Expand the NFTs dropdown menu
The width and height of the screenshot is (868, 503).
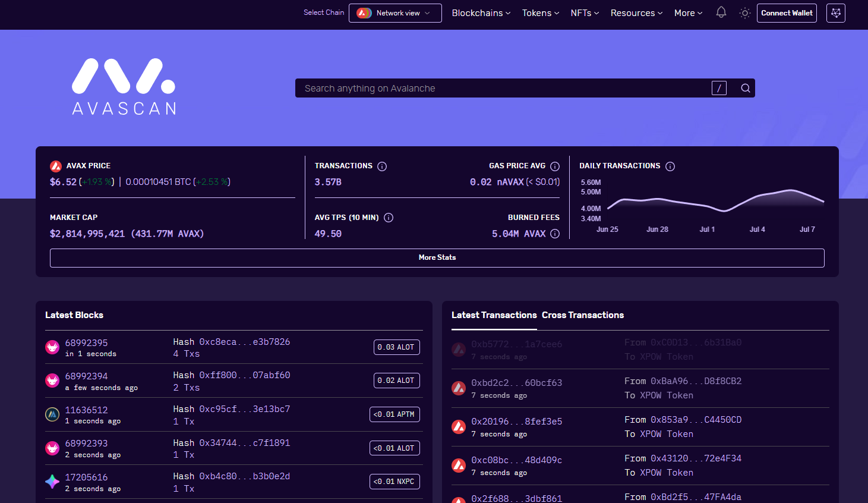[585, 13]
